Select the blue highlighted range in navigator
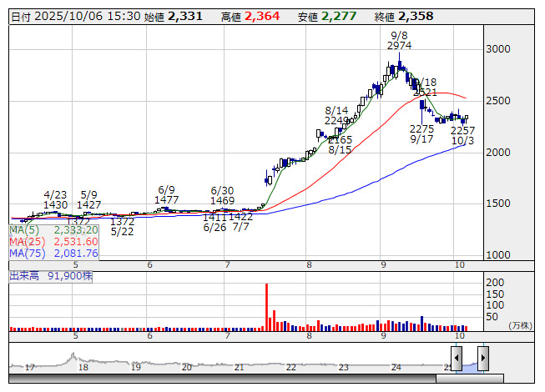The width and height of the screenshot is (545, 392). [471, 365]
